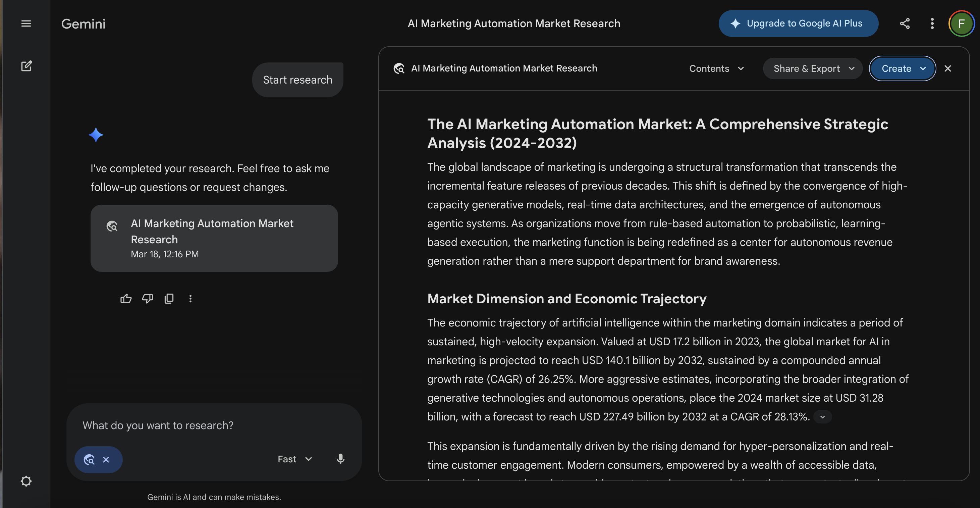Open Share & Export dropdown
Screen dimensions: 980x508
(x=813, y=68)
